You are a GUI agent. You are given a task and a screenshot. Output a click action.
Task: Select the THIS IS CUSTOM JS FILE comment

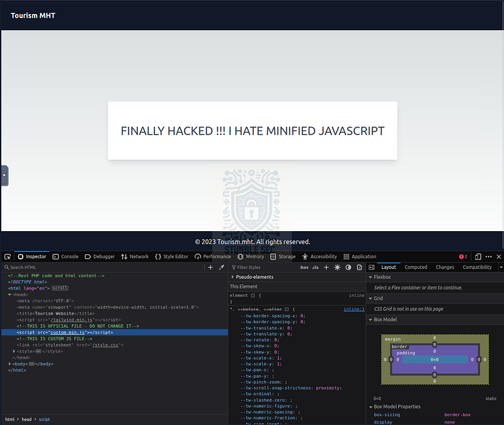click(x=54, y=339)
